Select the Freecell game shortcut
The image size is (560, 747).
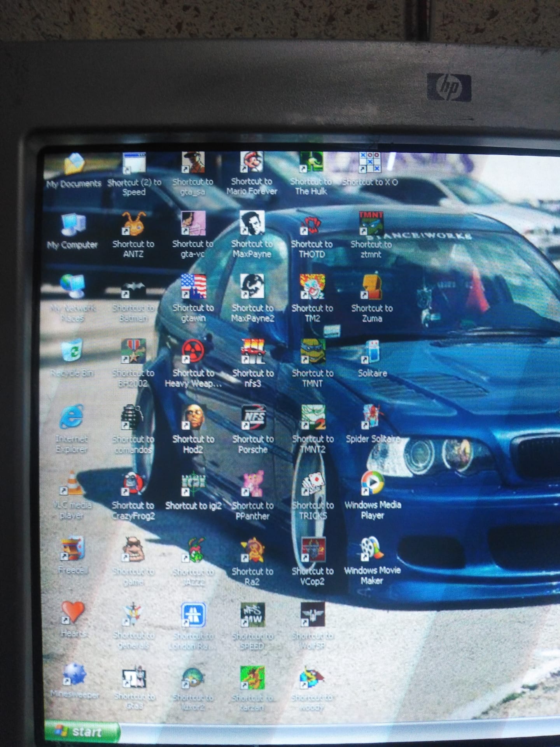(73, 549)
